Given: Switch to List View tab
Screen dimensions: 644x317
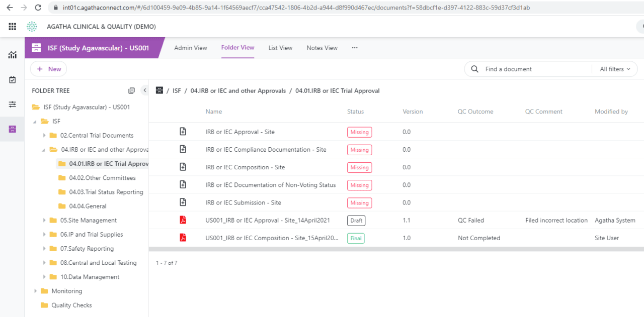Looking at the screenshot, I should [x=280, y=48].
